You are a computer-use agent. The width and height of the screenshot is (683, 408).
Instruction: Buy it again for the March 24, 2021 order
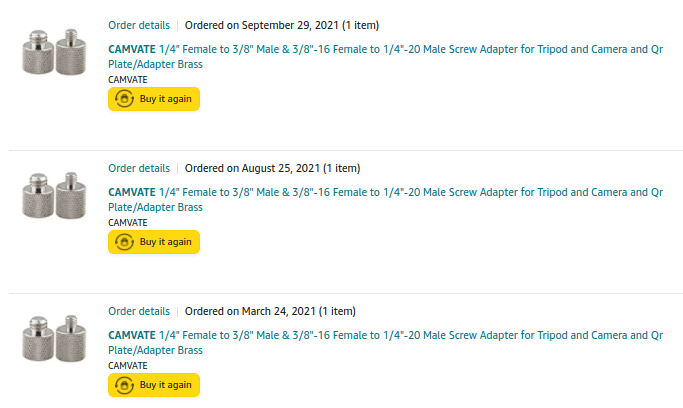[x=154, y=385]
